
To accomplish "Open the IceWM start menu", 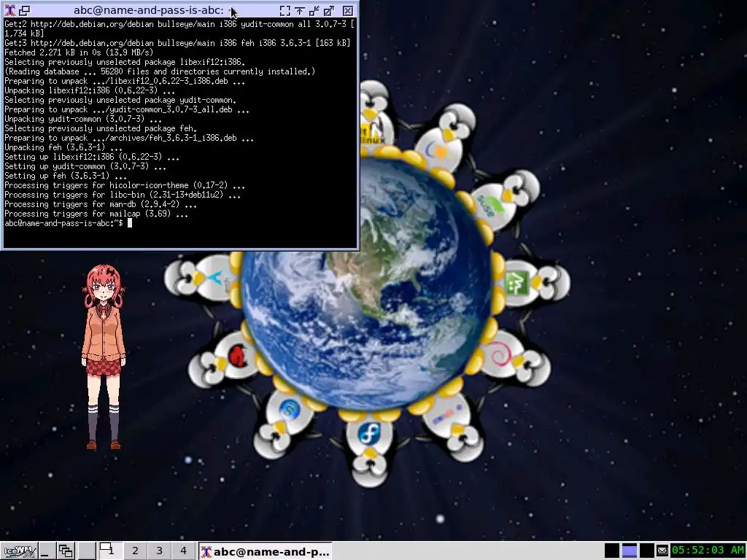I will click(18, 551).
